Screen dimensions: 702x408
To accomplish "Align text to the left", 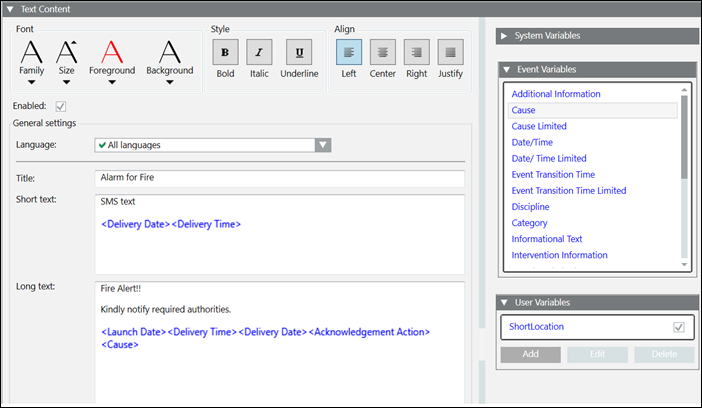I will coord(348,52).
